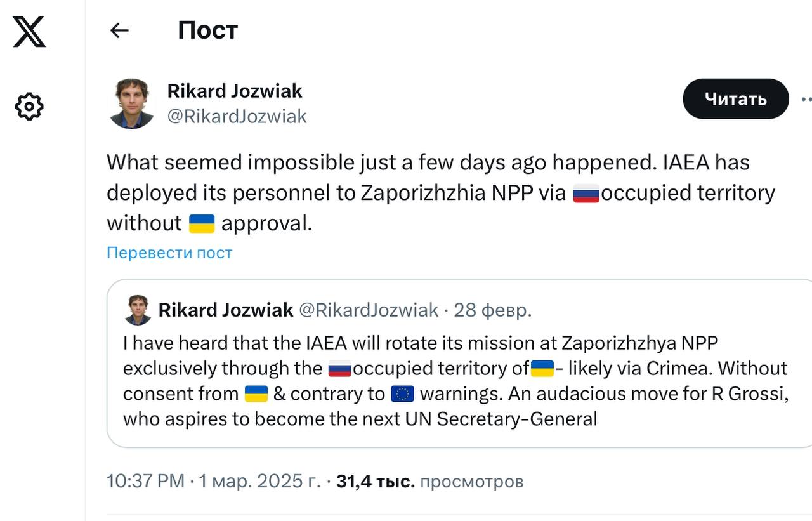Click Rikard Jozwiak's main profile avatar
The width and height of the screenshot is (812, 521).
[132, 103]
